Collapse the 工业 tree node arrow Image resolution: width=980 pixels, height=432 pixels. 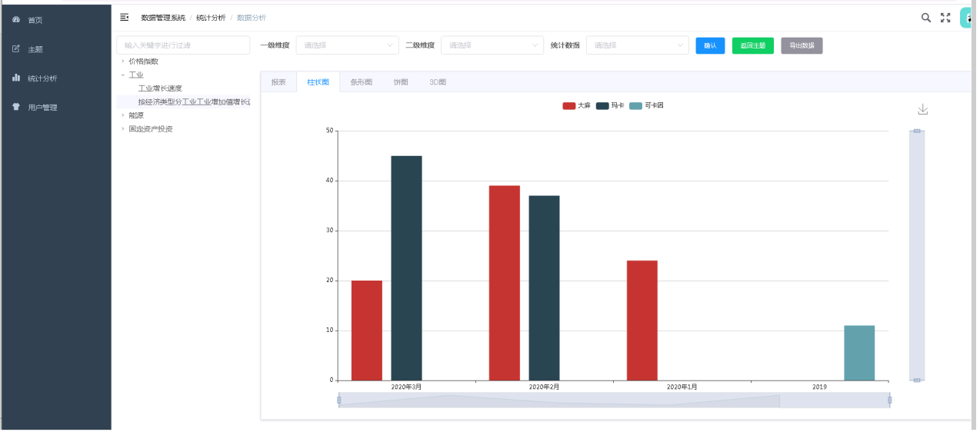pos(122,75)
